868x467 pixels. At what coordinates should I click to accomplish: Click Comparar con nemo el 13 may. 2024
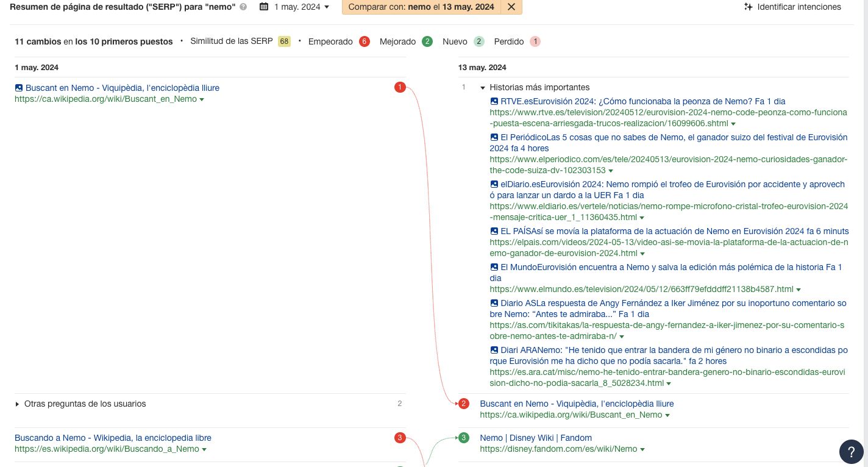coord(421,7)
